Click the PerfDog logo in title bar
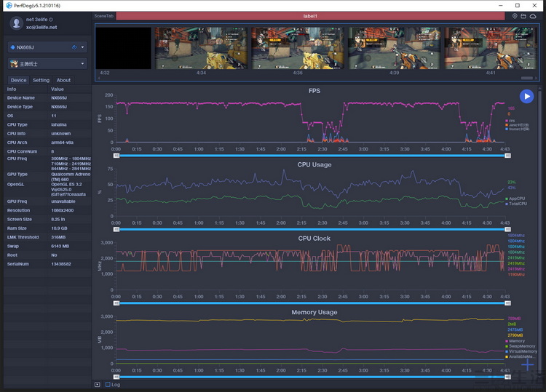The image size is (546, 392). pos(9,6)
